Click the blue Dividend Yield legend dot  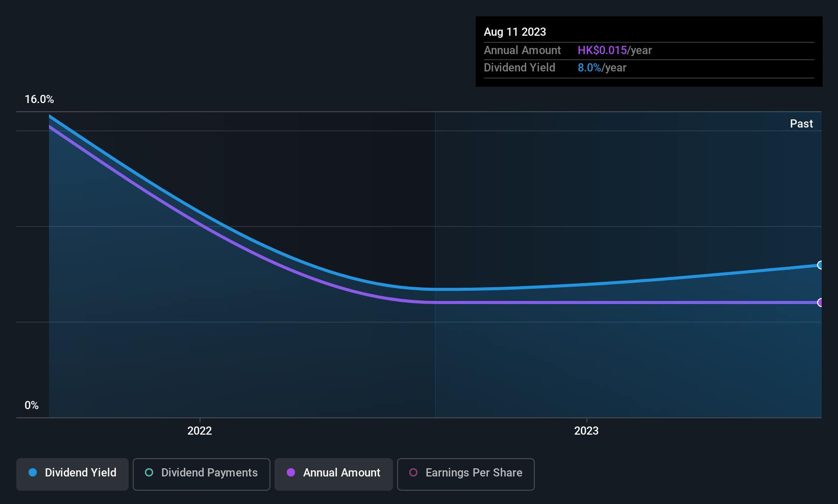[33, 472]
